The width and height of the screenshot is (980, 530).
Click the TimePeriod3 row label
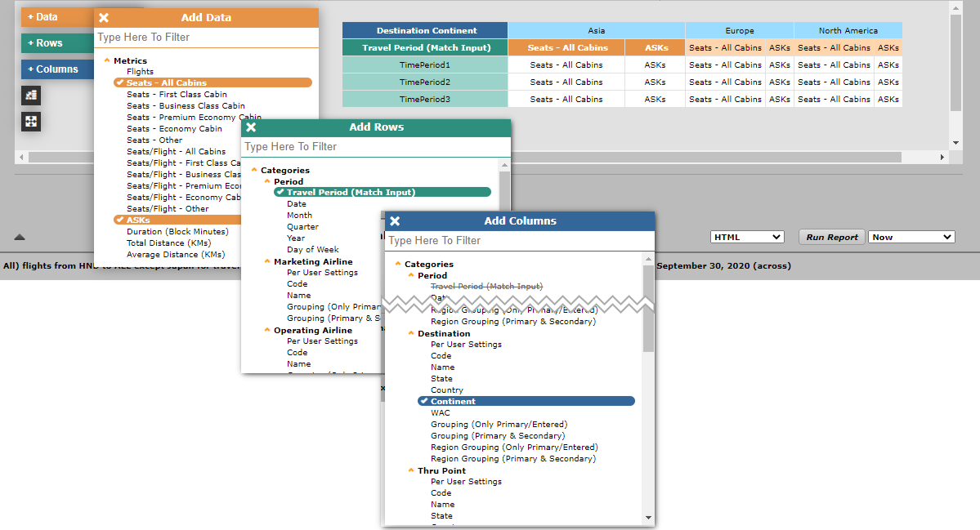425,100
